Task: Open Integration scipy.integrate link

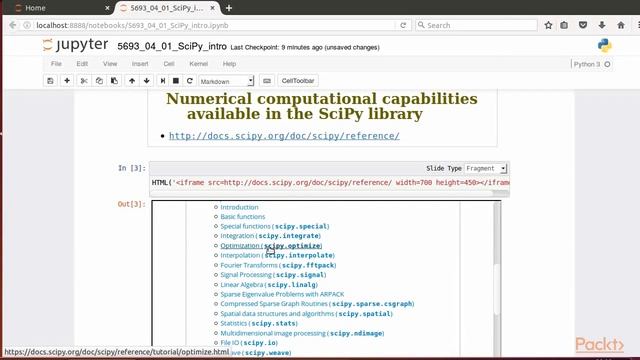Action: pyautogui.click(x=271, y=236)
